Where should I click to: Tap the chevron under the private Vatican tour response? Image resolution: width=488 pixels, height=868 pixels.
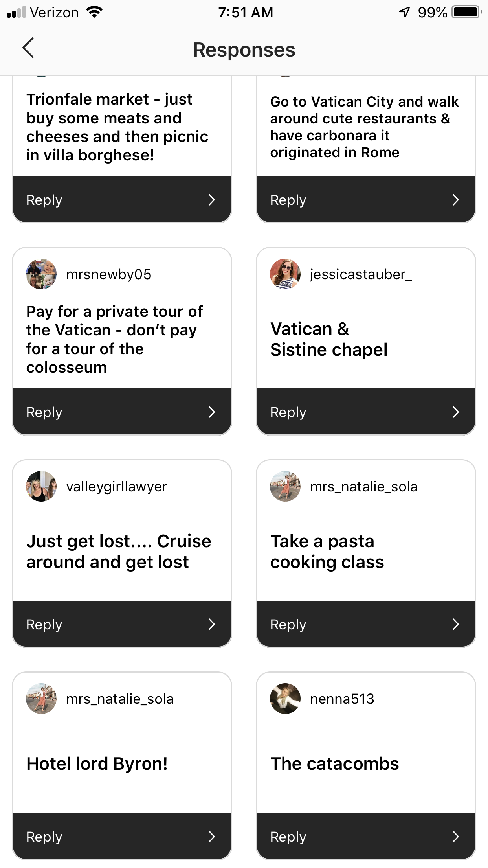click(x=212, y=412)
